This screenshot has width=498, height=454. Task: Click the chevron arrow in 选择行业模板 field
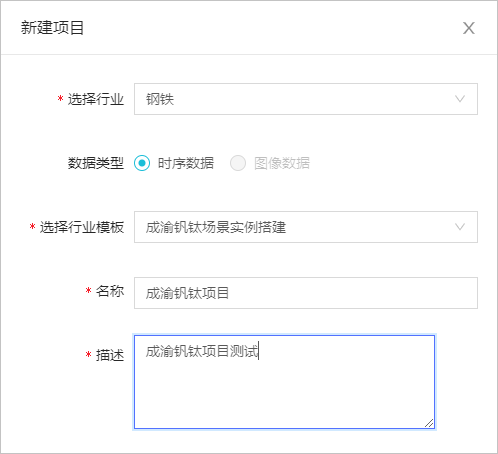460,227
